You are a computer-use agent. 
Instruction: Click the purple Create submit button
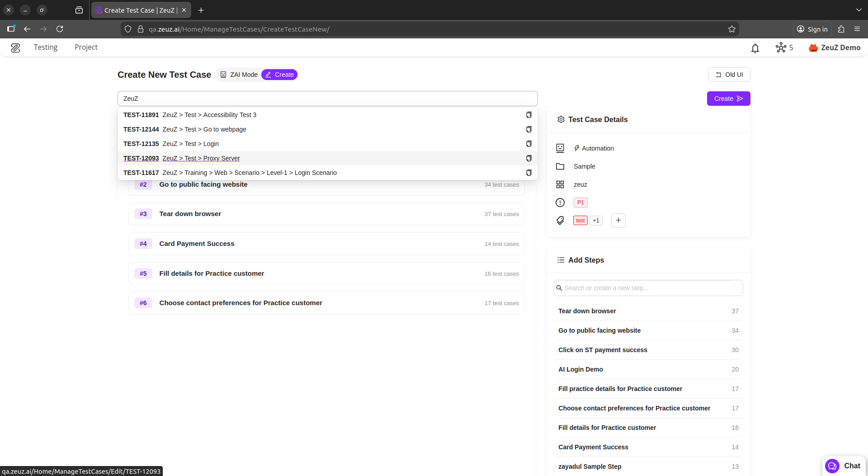[x=728, y=99]
